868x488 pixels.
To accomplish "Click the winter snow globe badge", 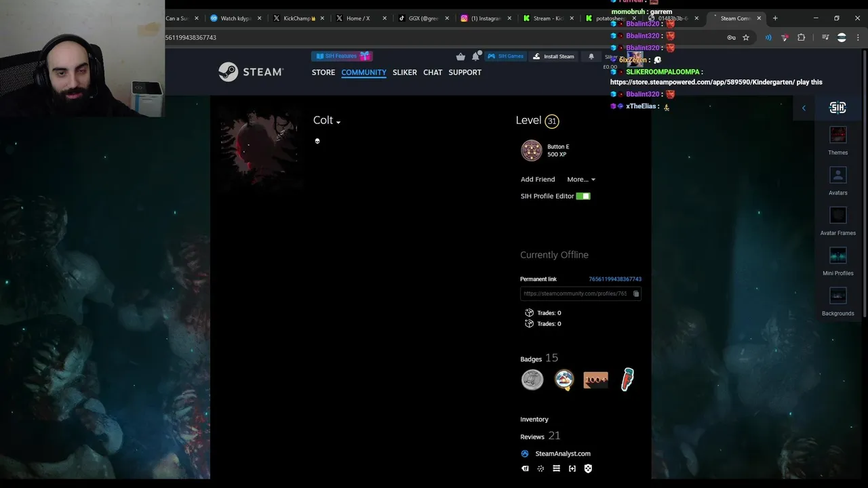I will [x=564, y=380].
